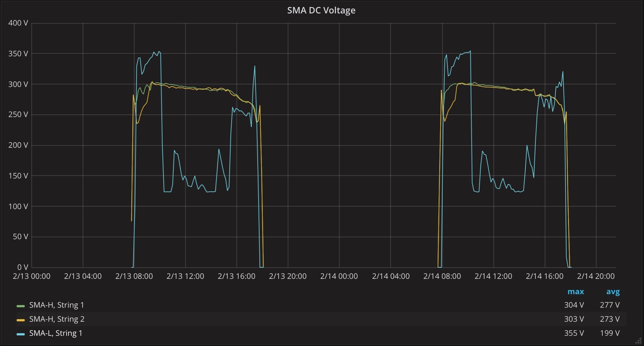
Task: Click the 2/14 08:00 time axis label
Action: (442, 276)
